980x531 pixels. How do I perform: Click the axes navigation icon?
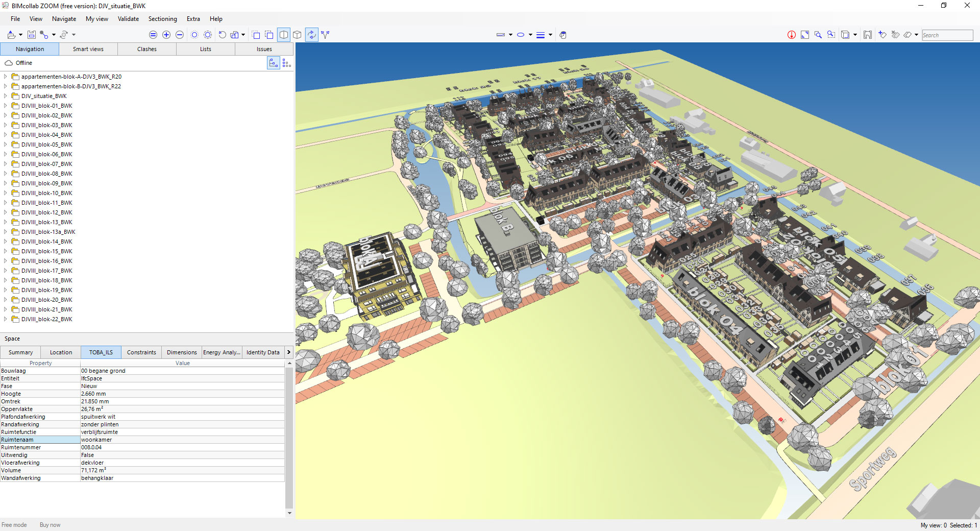point(325,35)
